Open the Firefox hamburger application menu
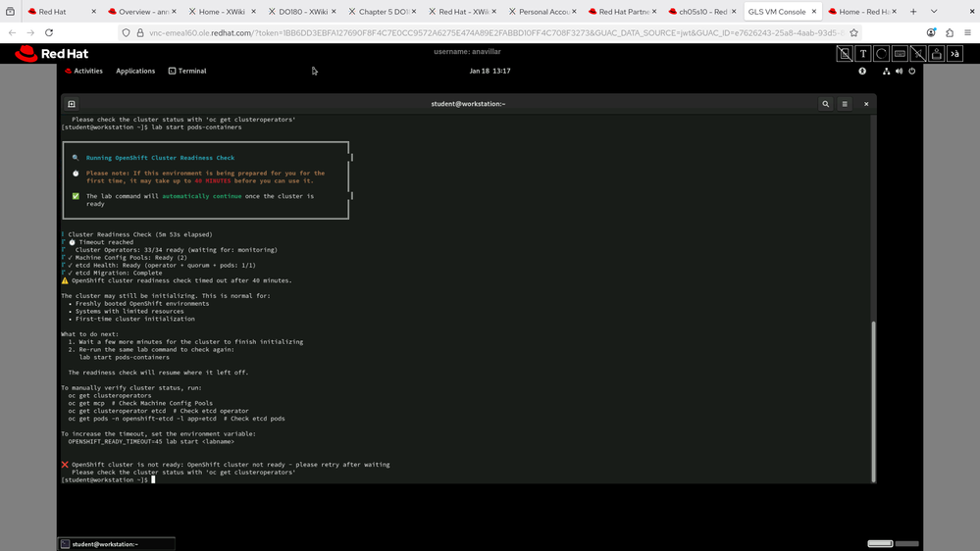This screenshot has width=980, height=551. coord(967,32)
